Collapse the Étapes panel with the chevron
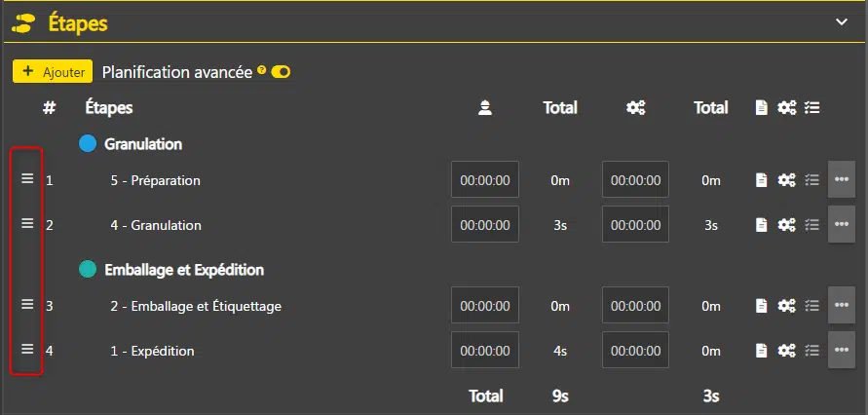This screenshot has width=868, height=415. 842,20
